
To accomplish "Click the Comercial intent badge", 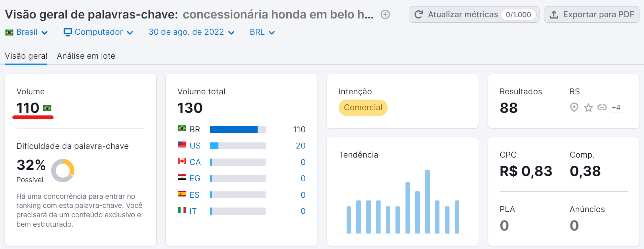I will click(363, 108).
